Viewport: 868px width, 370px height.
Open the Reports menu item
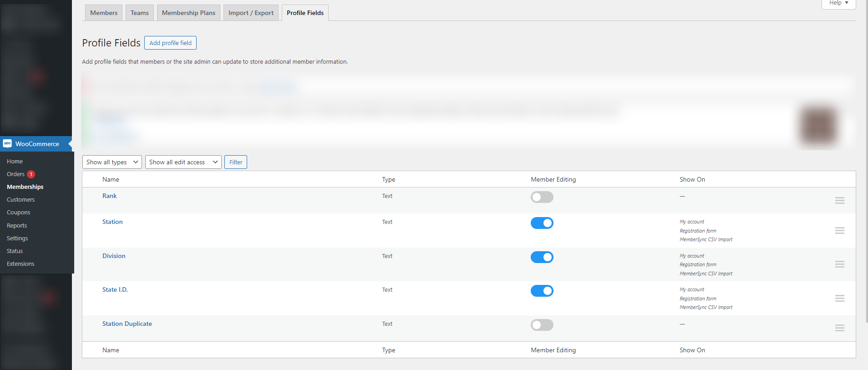(x=17, y=226)
